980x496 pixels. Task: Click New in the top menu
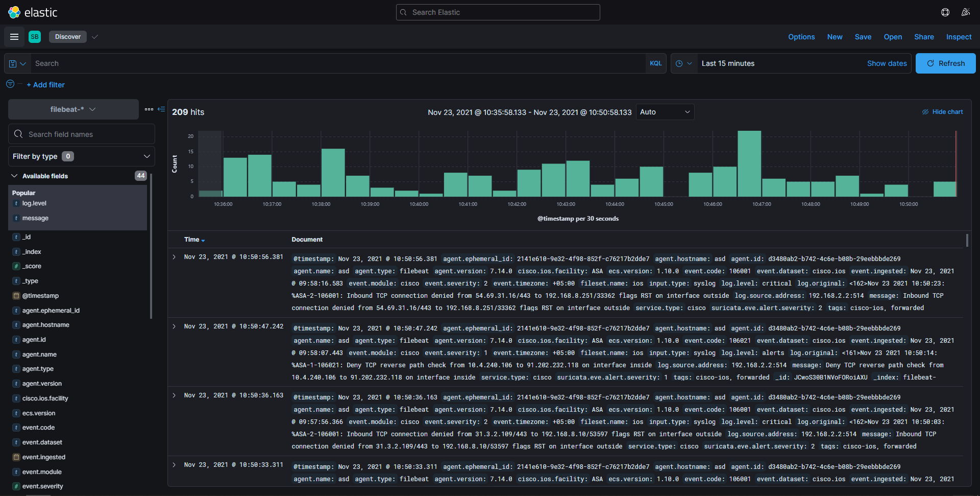[835, 37]
